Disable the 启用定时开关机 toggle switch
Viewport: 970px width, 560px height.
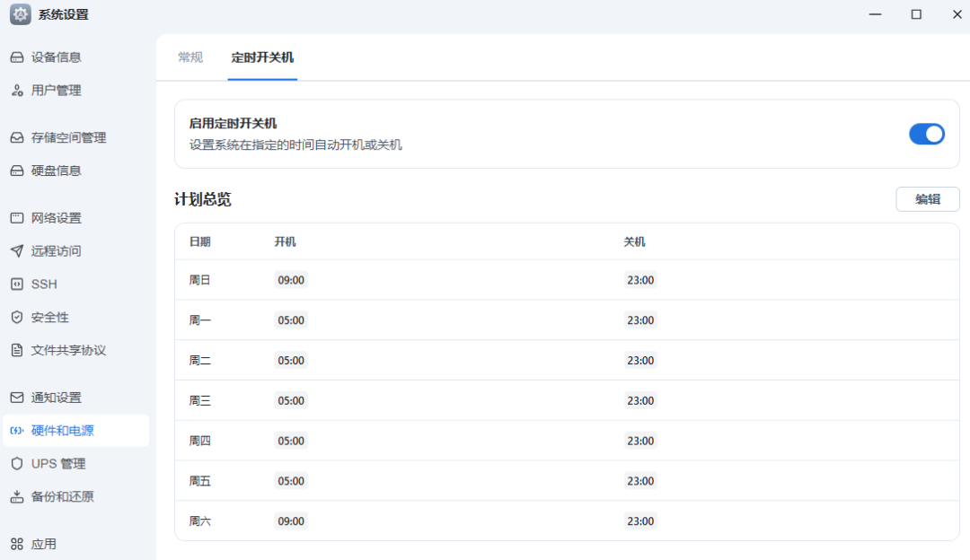pos(926,134)
